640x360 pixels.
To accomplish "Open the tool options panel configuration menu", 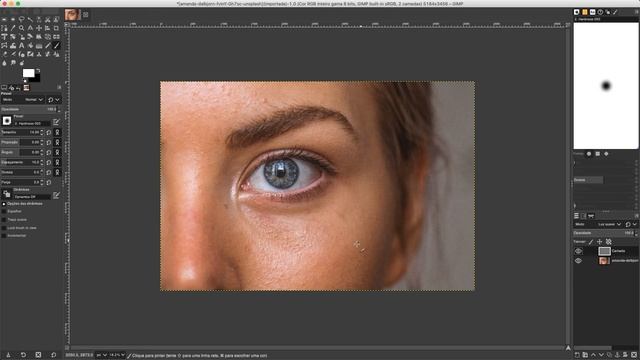I will click(x=59, y=87).
